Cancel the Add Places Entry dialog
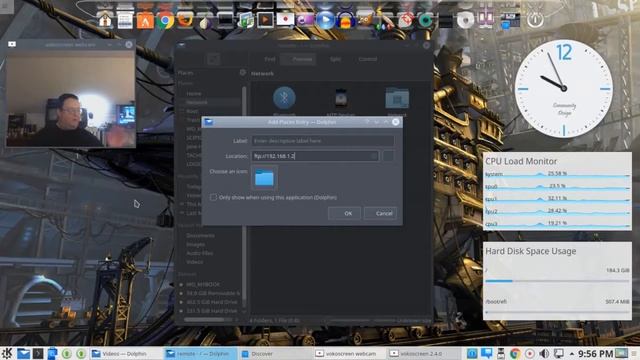 pos(380,213)
